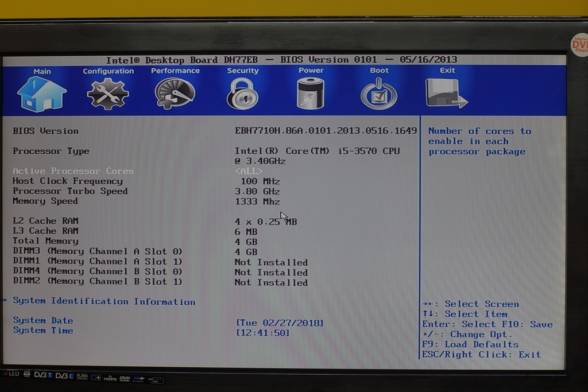Viewport: 588px width, 392px height.
Task: Click the EBH7710H.86A.0101.2013.0516.1649 version string
Action: (326, 131)
